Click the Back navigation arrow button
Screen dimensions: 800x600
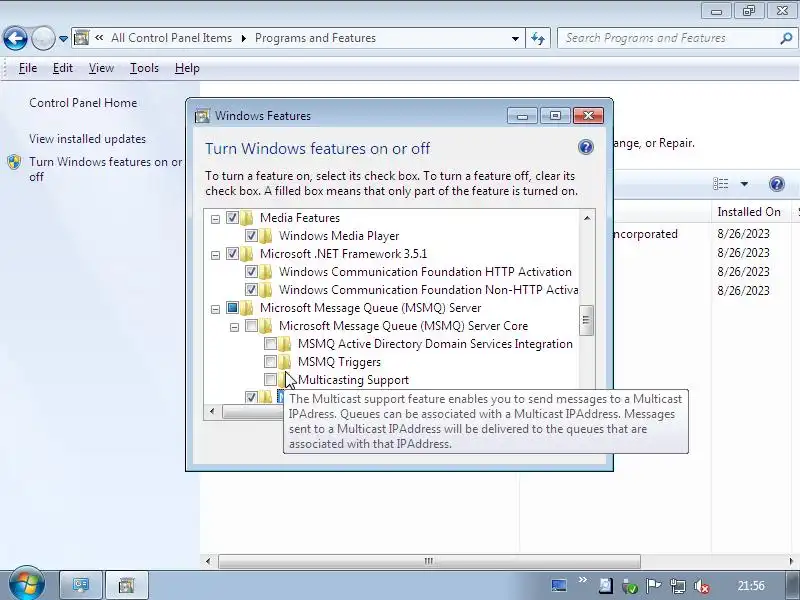tap(15, 38)
